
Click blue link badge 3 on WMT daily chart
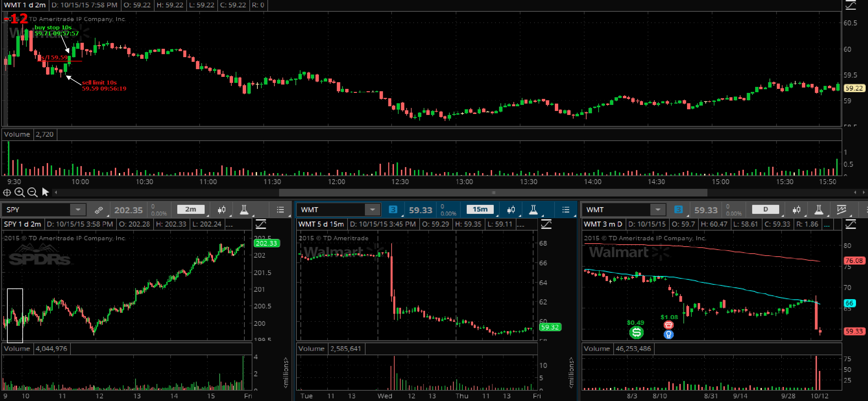coord(678,210)
